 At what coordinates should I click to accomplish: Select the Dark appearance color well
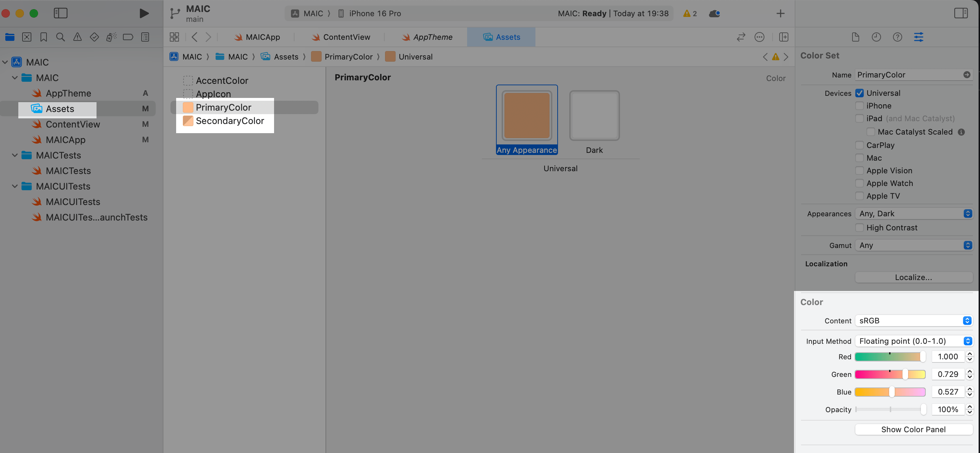pyautogui.click(x=594, y=116)
